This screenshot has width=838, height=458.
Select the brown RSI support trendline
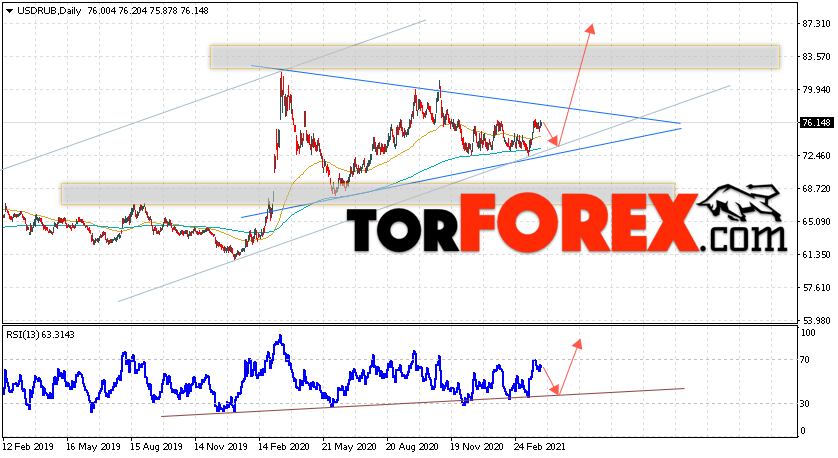[x=422, y=402]
